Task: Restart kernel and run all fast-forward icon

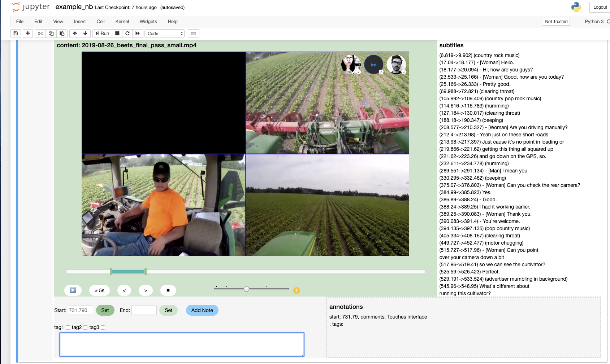Action: tap(138, 34)
